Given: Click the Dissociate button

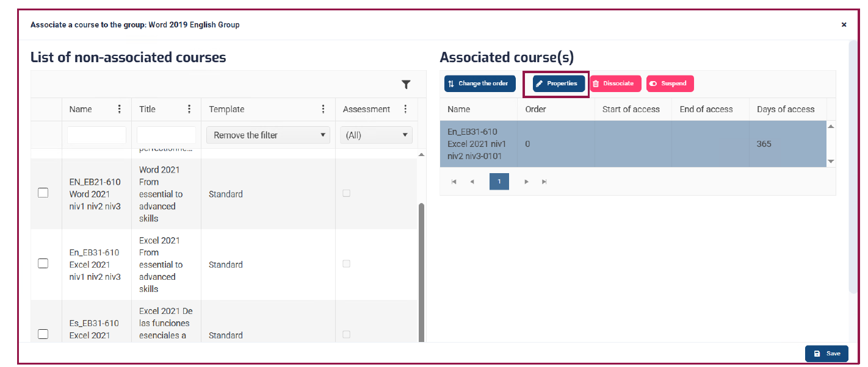Looking at the screenshot, I should pyautogui.click(x=615, y=84).
